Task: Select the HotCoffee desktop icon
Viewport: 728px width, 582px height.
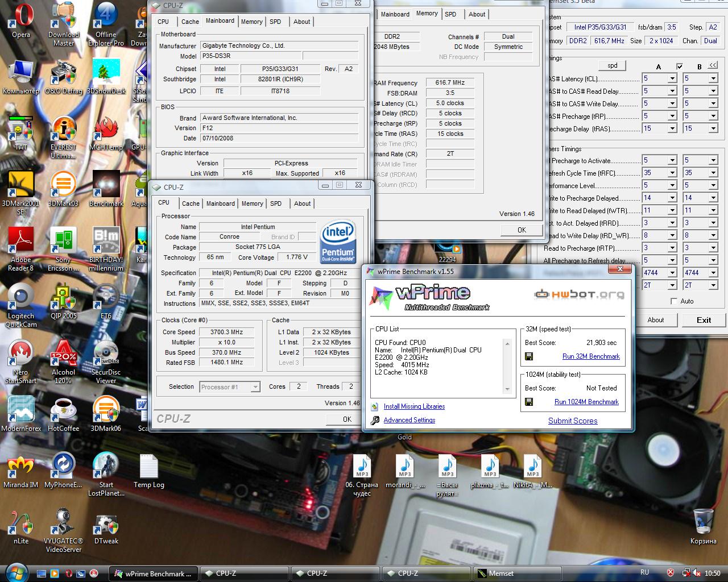Action: [63, 414]
